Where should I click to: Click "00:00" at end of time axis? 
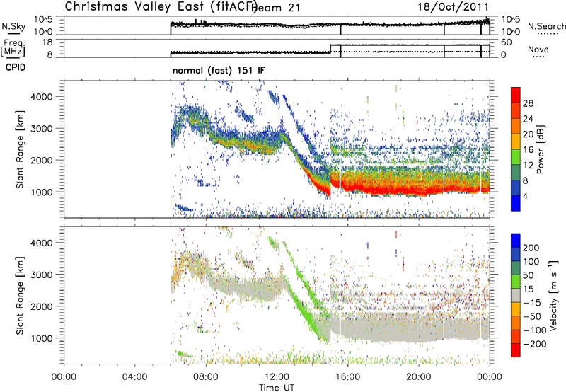coord(489,377)
